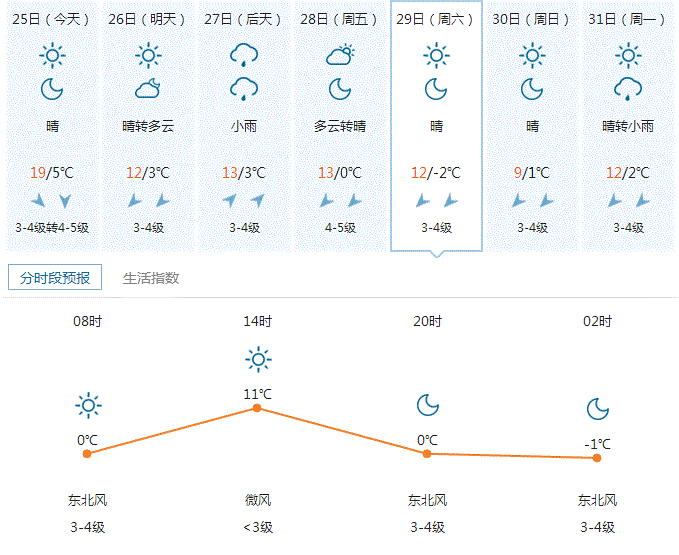The width and height of the screenshot is (679, 555).
Task: Click the sun icon for 25日 today
Action: [52, 55]
